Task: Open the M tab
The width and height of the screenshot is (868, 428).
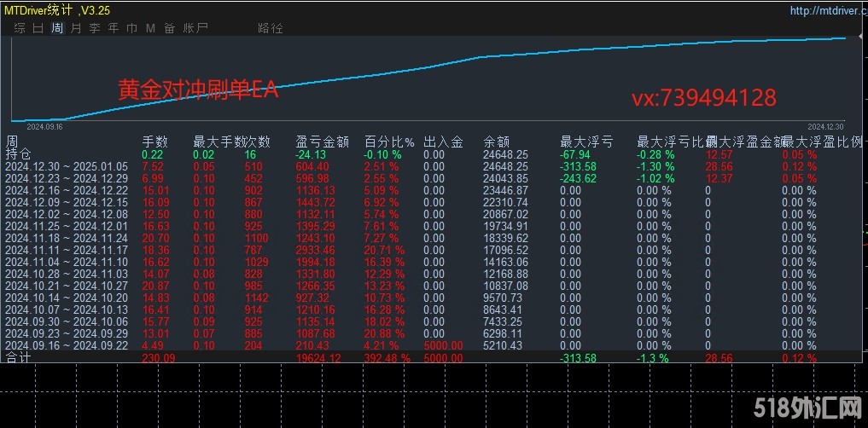Action: pyautogui.click(x=150, y=28)
